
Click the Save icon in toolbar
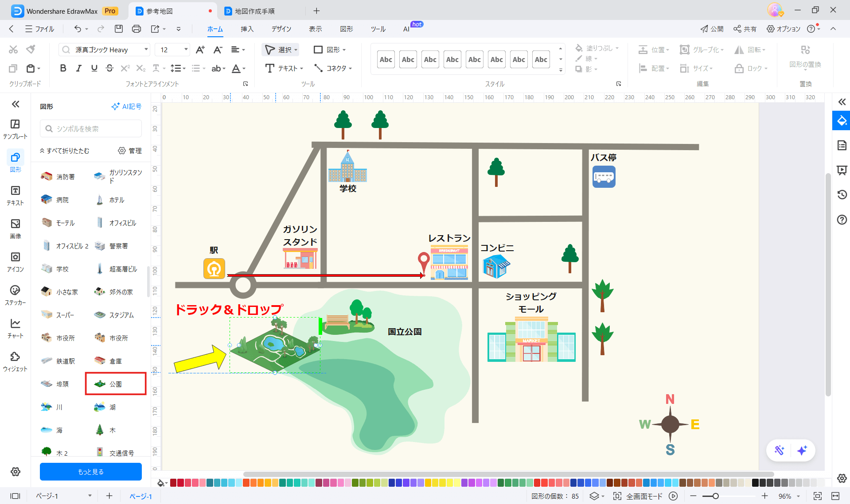click(118, 29)
